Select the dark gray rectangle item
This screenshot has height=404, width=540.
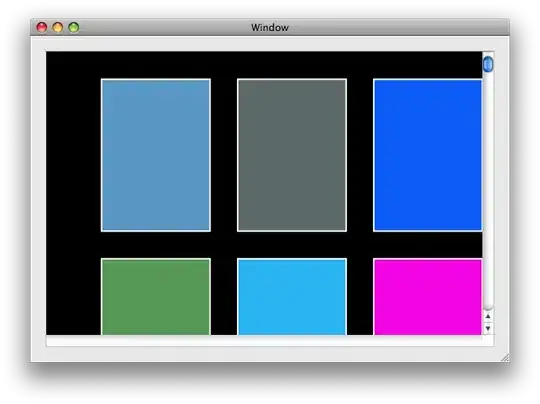click(x=292, y=155)
